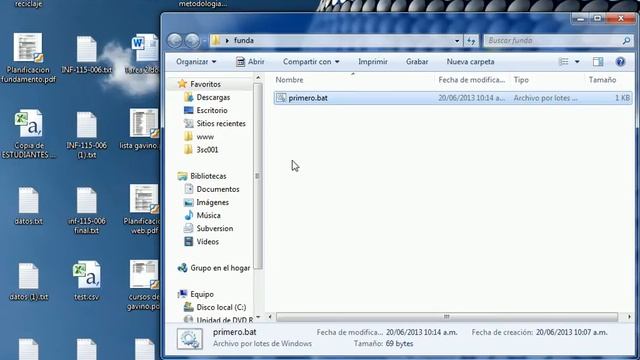Open the Imágenes library
Viewport: 640px width, 360px height.
pyautogui.click(x=212, y=202)
